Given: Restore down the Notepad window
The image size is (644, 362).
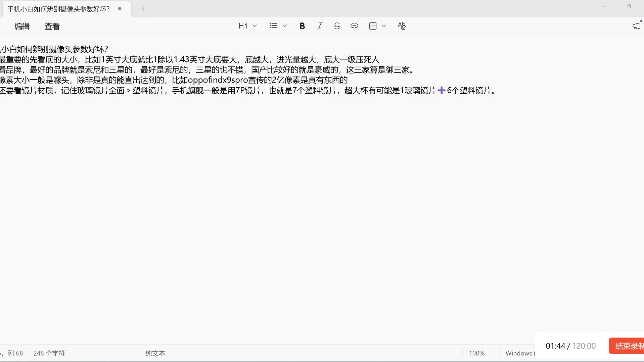Looking at the screenshot, I should click(x=629, y=6).
